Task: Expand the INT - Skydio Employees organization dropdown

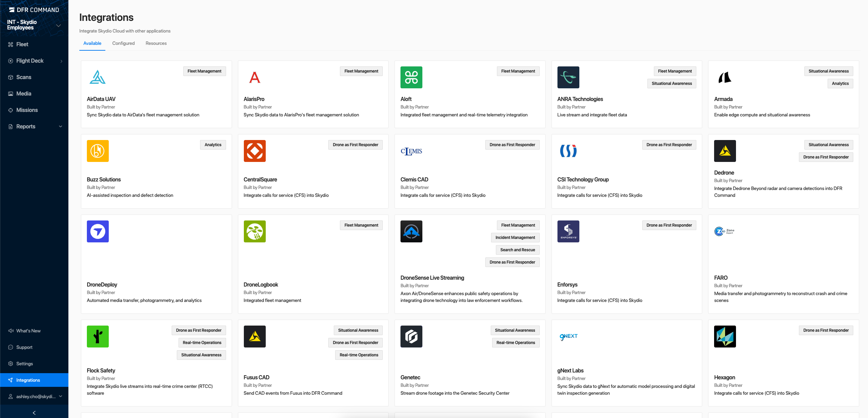Action: tap(58, 26)
